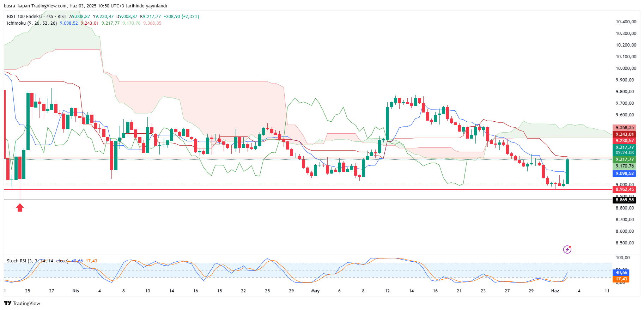The image size is (644, 310).
Task: Click the blue 40,66 tag on Stoch axis
Action: pyautogui.click(x=621, y=273)
